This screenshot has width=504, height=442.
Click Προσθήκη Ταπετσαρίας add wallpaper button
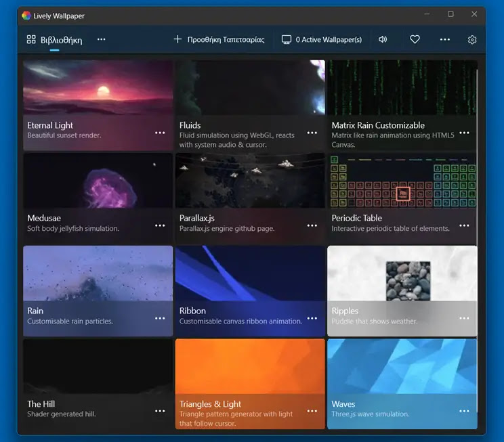pyautogui.click(x=219, y=39)
